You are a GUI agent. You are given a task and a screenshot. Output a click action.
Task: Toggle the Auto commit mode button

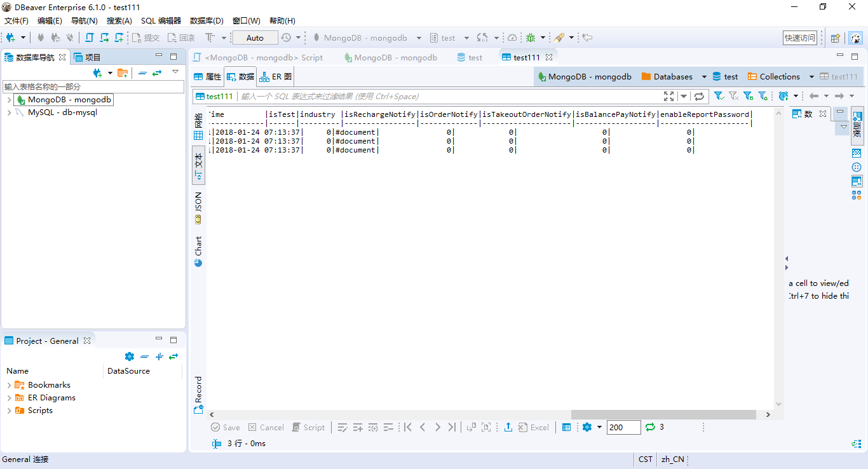255,38
